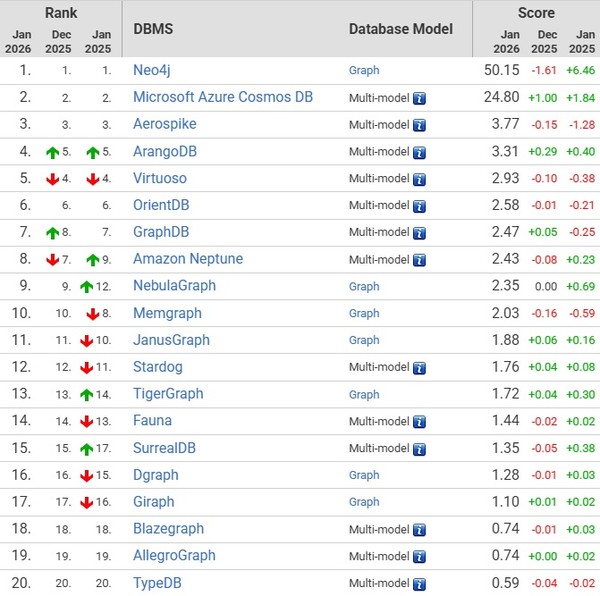Open the Blazegraph link
The image size is (600, 596).
[x=168, y=529]
